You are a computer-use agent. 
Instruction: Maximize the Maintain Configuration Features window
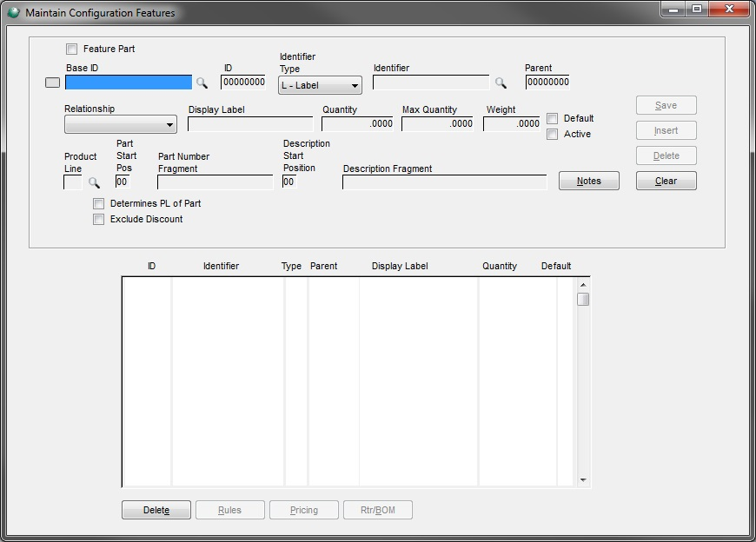(697, 10)
